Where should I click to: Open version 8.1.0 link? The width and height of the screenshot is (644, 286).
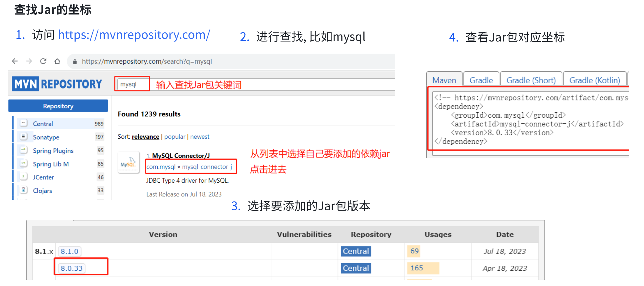pyautogui.click(x=69, y=251)
